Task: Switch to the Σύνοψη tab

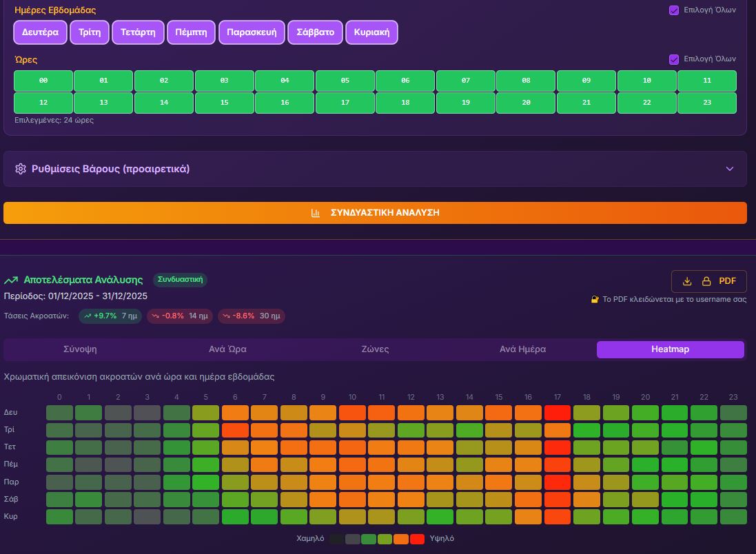Action: 80,349
